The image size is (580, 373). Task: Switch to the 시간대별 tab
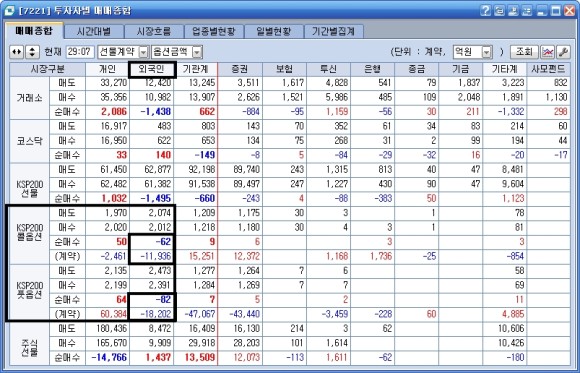(x=94, y=31)
